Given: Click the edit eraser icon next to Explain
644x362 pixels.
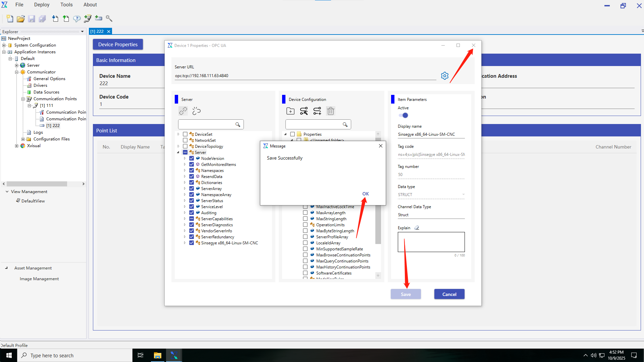Looking at the screenshot, I should click(417, 228).
